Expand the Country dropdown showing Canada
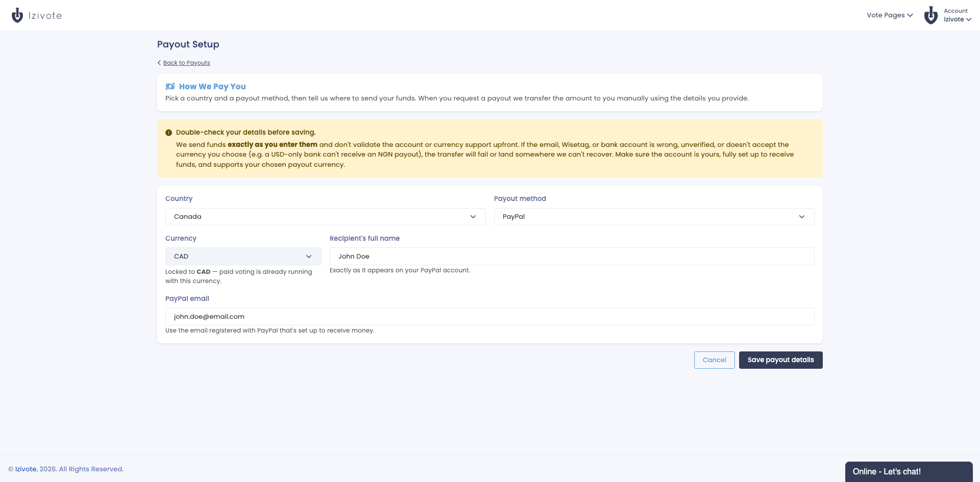Viewport: 980px width, 482px height. pyautogui.click(x=325, y=217)
